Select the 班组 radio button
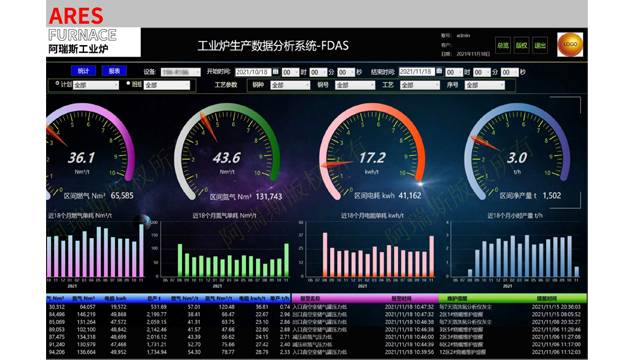Screen dimensions: 640x360 point(128,83)
